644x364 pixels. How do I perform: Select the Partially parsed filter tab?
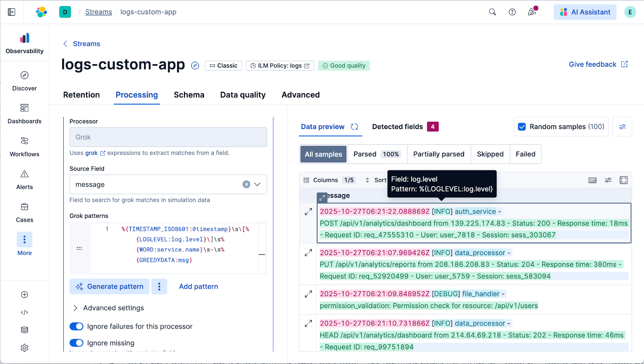[438, 154]
